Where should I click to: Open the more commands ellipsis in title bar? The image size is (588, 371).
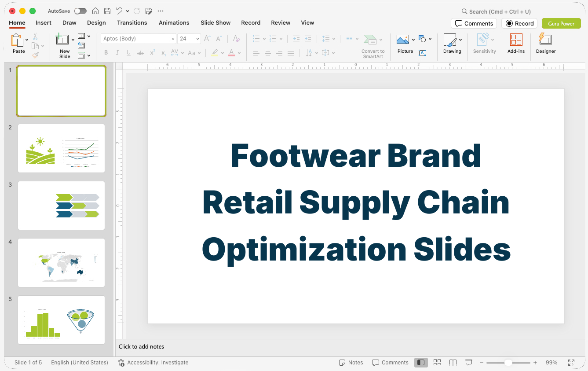click(x=161, y=11)
